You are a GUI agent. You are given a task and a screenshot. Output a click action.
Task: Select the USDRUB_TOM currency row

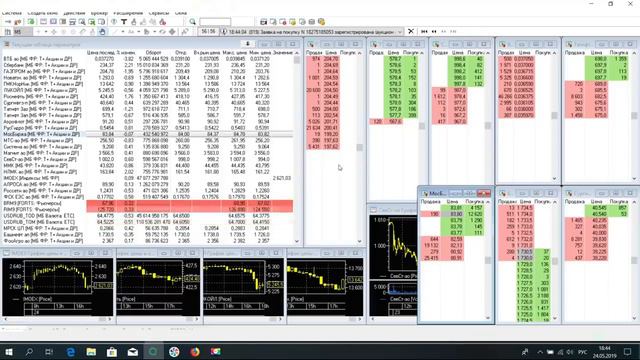click(148, 222)
